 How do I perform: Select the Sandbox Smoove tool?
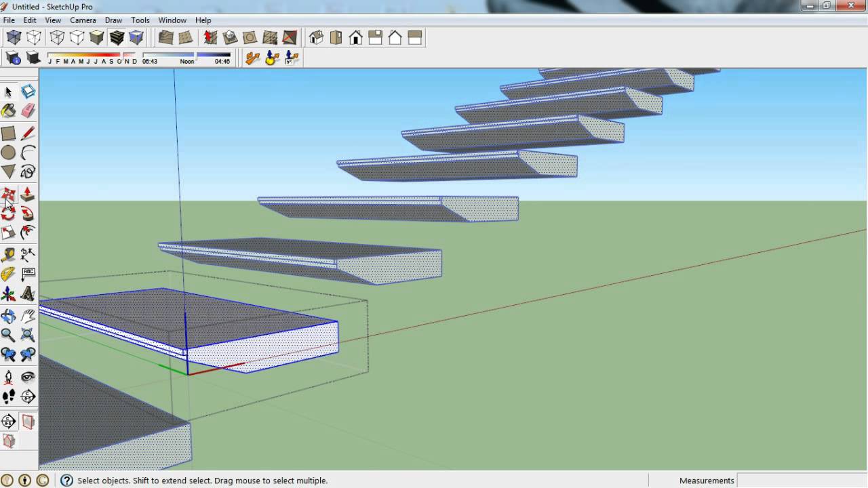(x=210, y=37)
